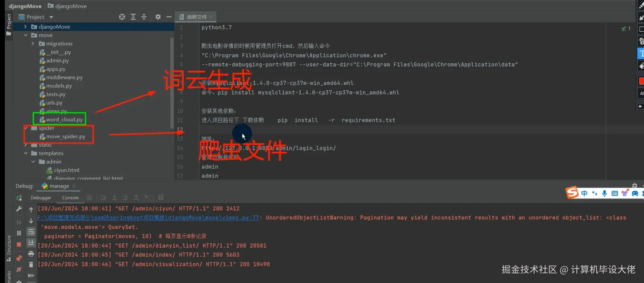Screen dimensions: 644x283
Task: Collapse the move folder
Action: [25, 35]
